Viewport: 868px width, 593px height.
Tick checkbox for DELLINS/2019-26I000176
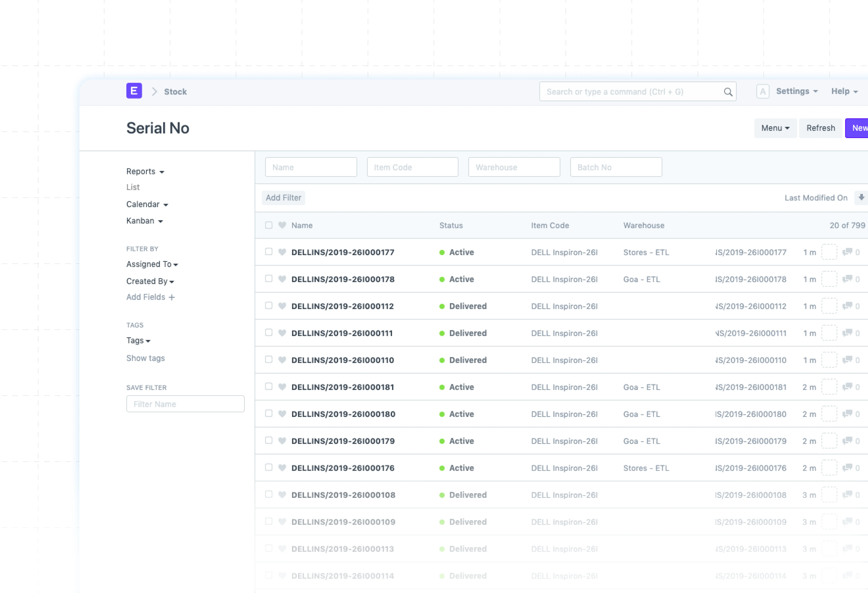[x=269, y=467]
